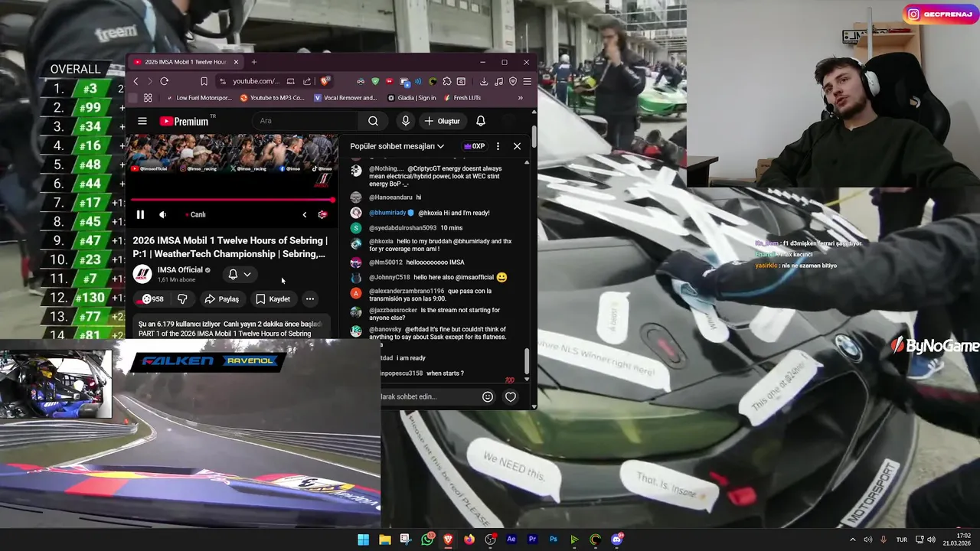
Task: Launch Adobe Premiere Pro from taskbar
Action: (x=532, y=540)
